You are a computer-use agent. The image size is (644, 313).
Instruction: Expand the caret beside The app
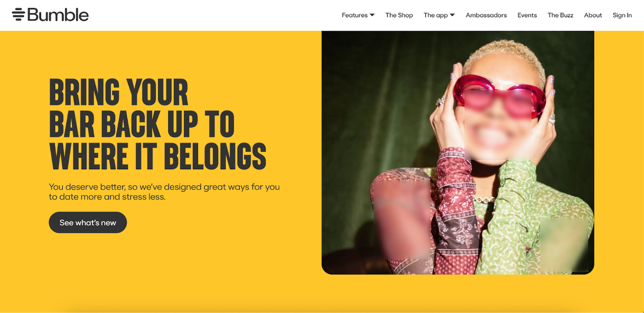pos(452,15)
